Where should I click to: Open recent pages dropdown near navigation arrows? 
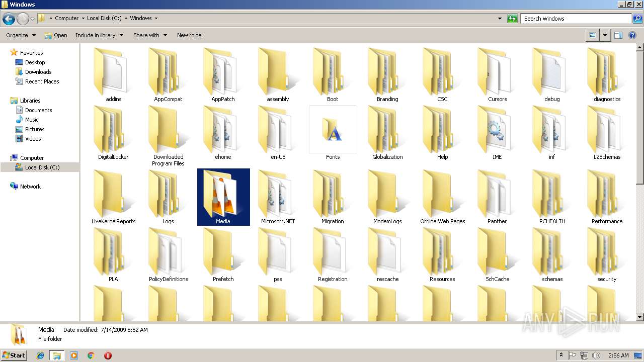pos(32,19)
